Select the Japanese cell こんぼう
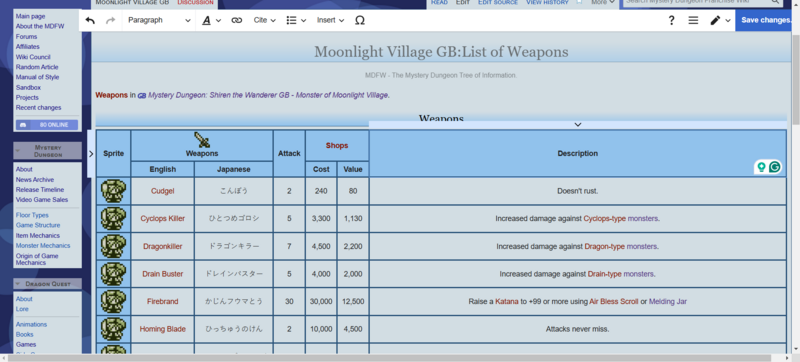This screenshot has height=362, width=800. coord(234,191)
